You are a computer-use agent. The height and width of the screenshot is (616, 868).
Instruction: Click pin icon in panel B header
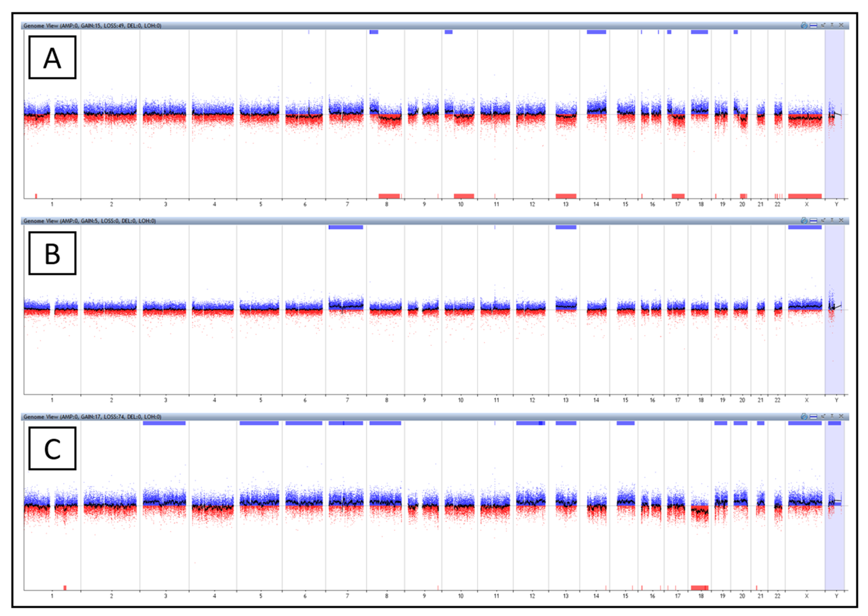[x=832, y=221]
